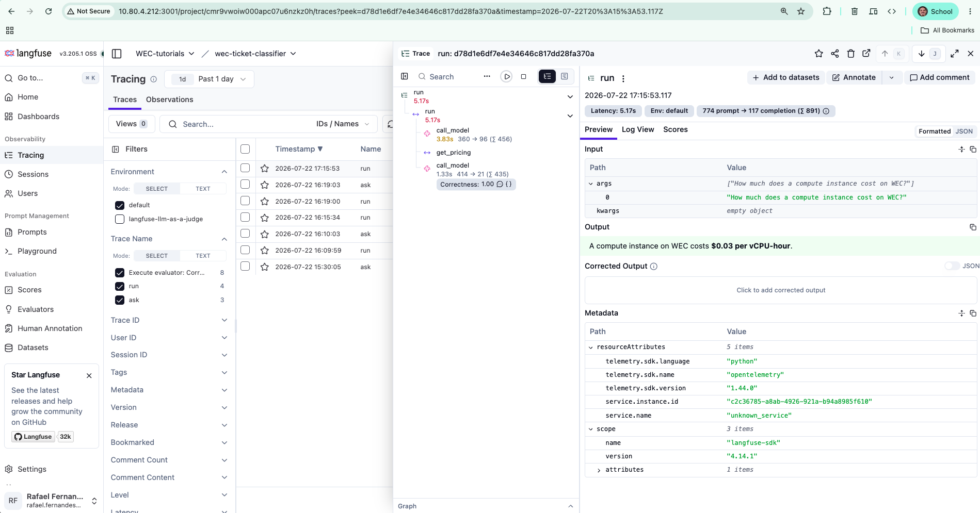Uncheck Execute evaluator trace name filter

[x=120, y=273]
